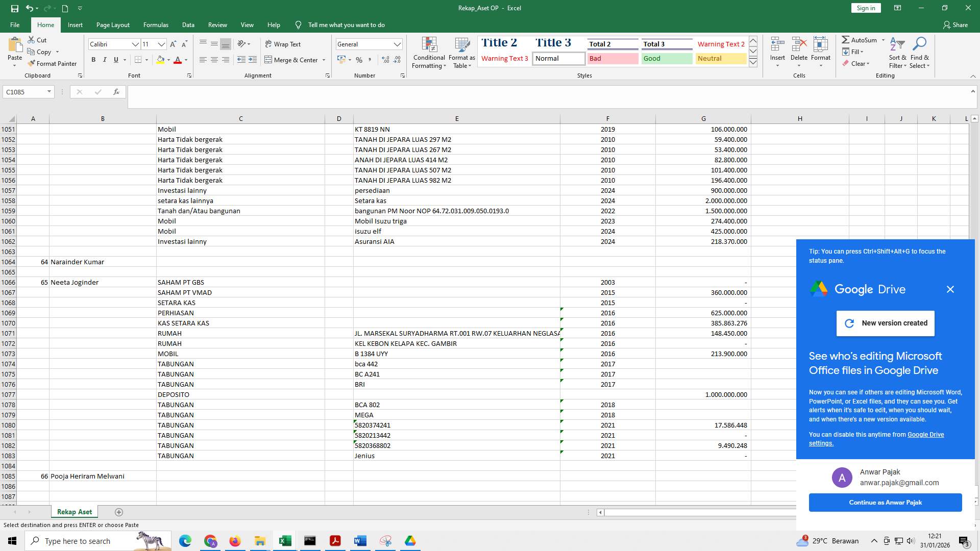Click Continue as Anwar Pajak
Viewport: 980px width, 551px height.
point(885,502)
